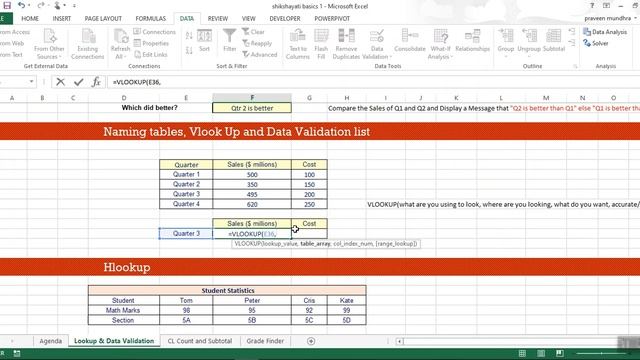
Task: Select the 'Qtr 2 is better' cell
Action: click(252, 108)
